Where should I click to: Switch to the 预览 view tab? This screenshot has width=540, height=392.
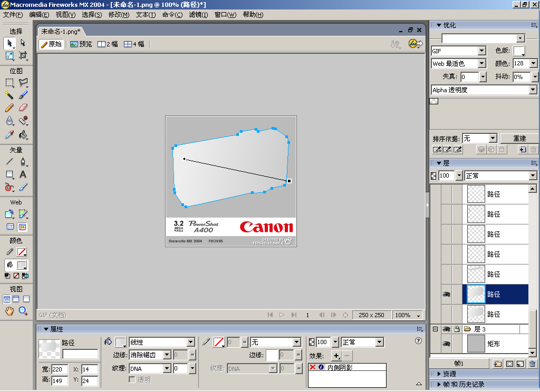coord(81,44)
